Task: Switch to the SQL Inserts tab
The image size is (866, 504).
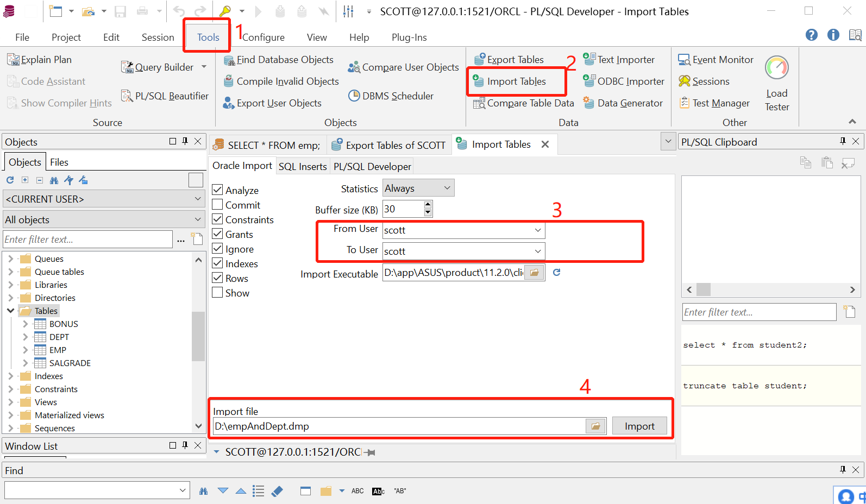Action: point(303,167)
